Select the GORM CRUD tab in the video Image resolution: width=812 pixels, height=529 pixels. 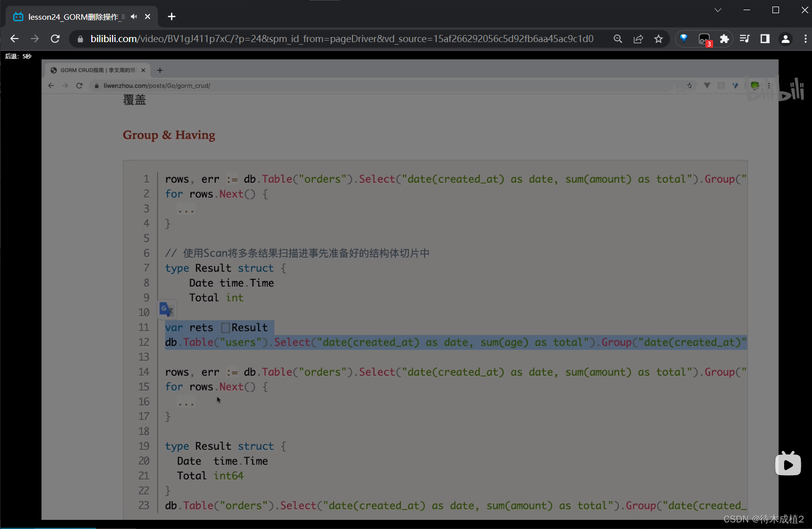pyautogui.click(x=97, y=70)
